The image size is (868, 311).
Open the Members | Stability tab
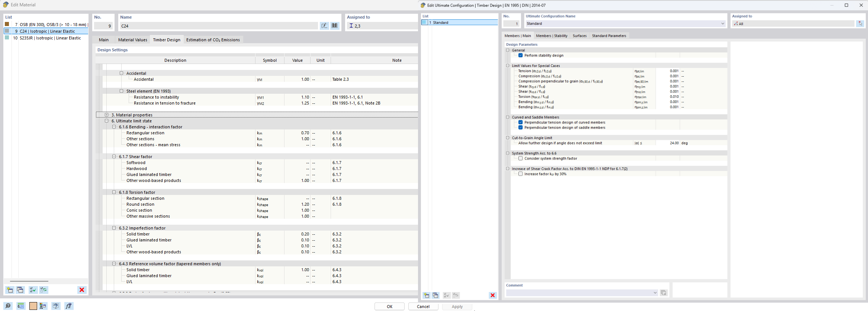pos(552,36)
